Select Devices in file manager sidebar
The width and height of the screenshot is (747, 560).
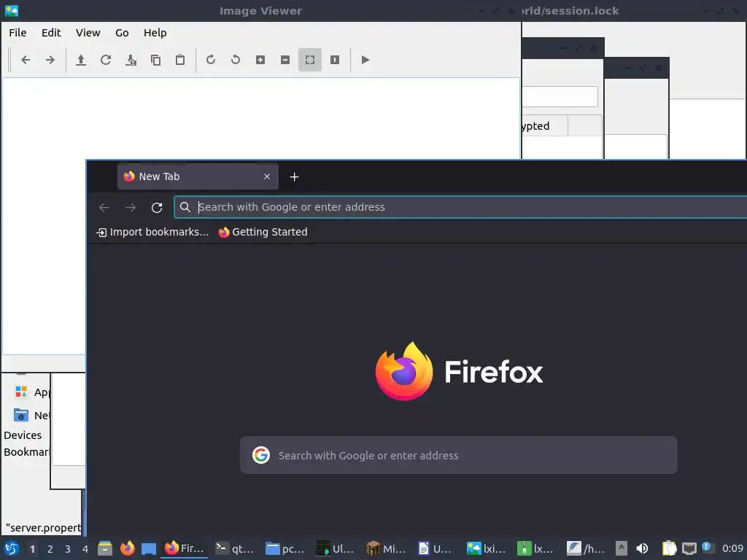[x=23, y=435]
